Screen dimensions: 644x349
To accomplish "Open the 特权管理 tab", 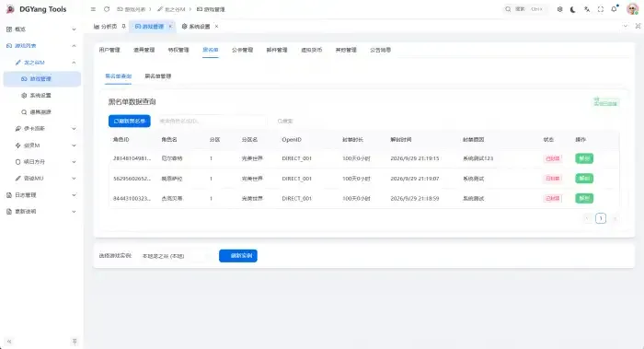I will (x=178, y=50).
